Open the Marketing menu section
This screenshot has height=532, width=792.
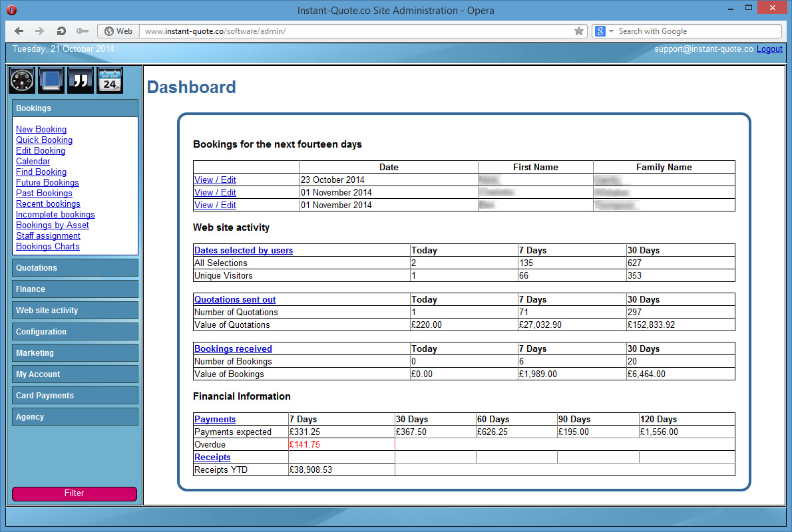pos(75,353)
